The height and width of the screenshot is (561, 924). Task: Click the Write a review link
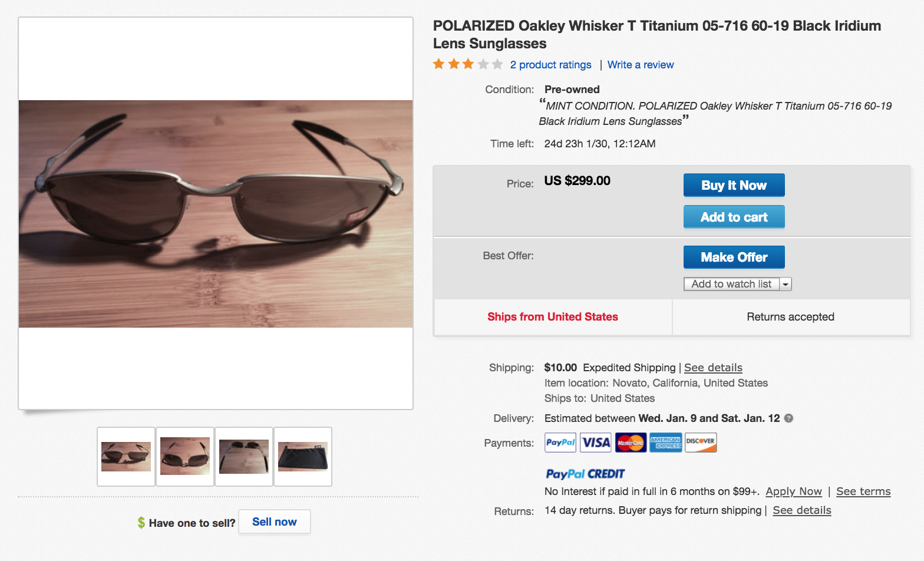[x=641, y=65]
